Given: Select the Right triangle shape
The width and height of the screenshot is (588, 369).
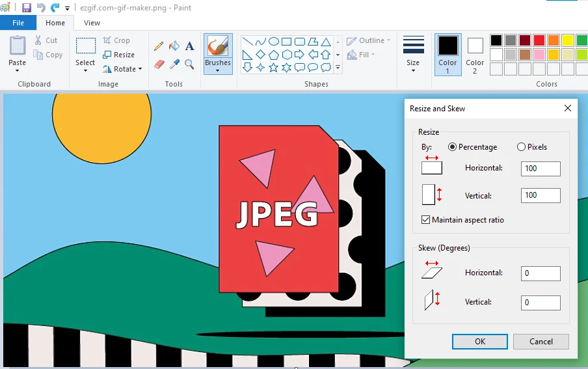Looking at the screenshot, I should (x=247, y=55).
